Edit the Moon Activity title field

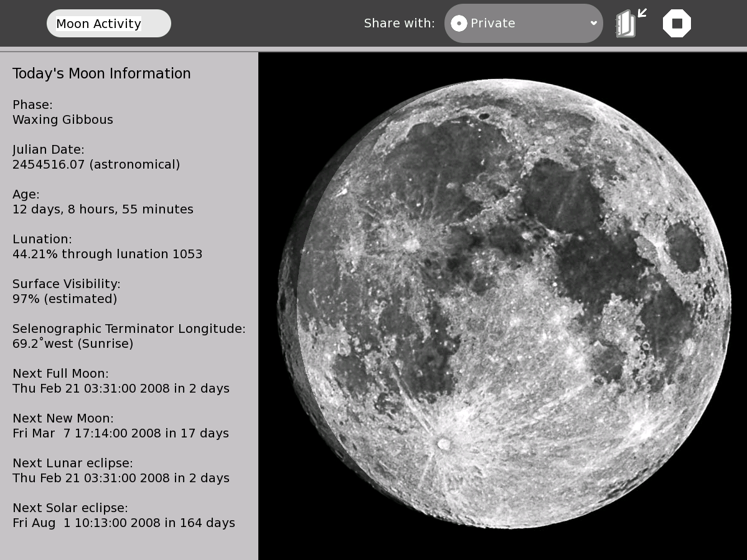tap(108, 24)
